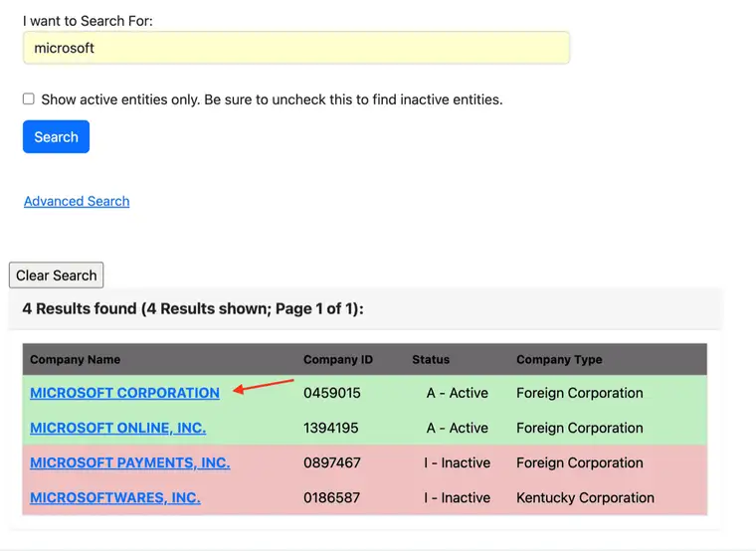Viewport: 756px width, 551px height.
Task: Click the "Show active entities only" label text
Action: [272, 99]
